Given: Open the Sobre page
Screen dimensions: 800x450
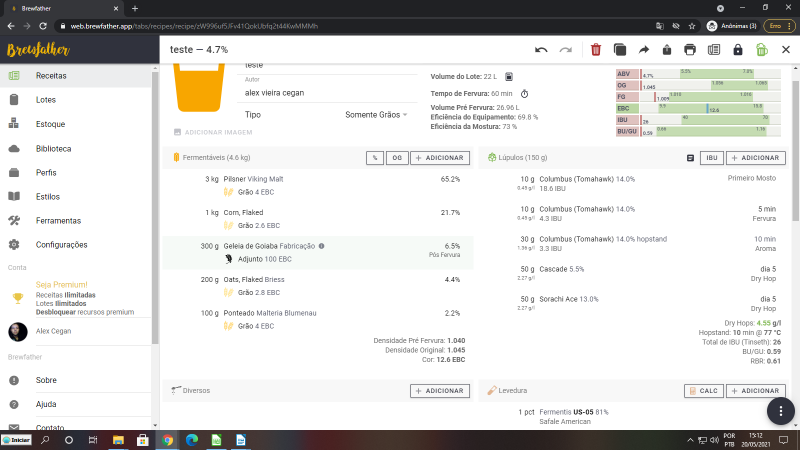Looking at the screenshot, I should coord(76,380).
